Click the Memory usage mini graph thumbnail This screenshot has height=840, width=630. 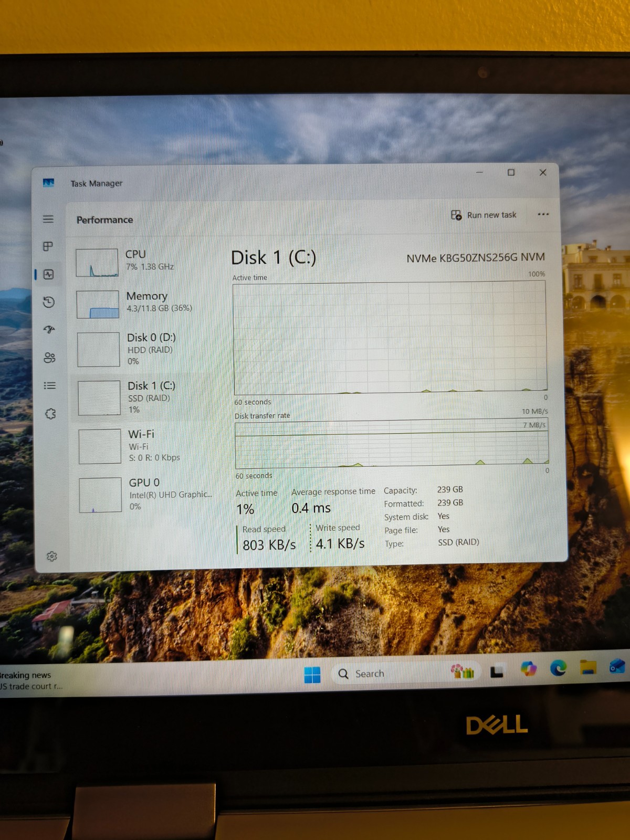click(x=98, y=304)
